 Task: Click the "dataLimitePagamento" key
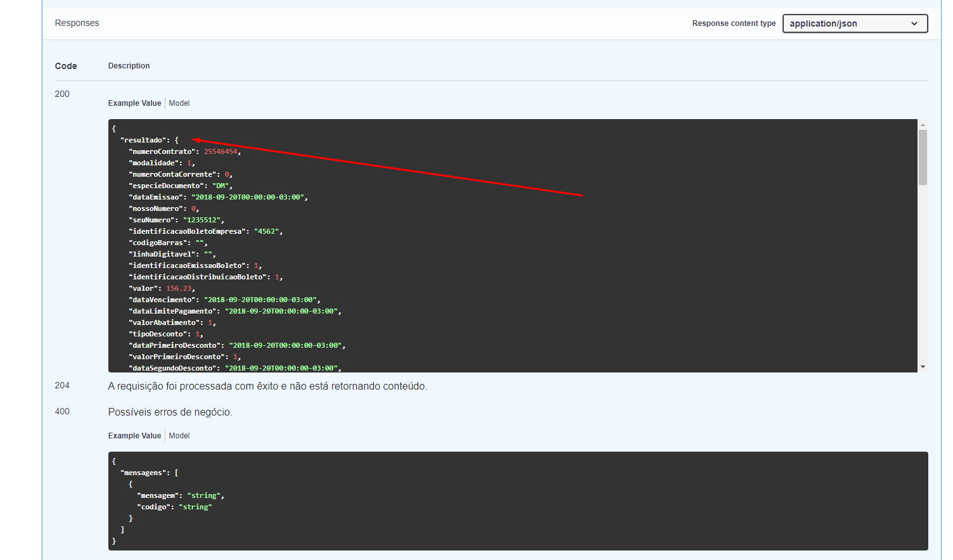[172, 311]
